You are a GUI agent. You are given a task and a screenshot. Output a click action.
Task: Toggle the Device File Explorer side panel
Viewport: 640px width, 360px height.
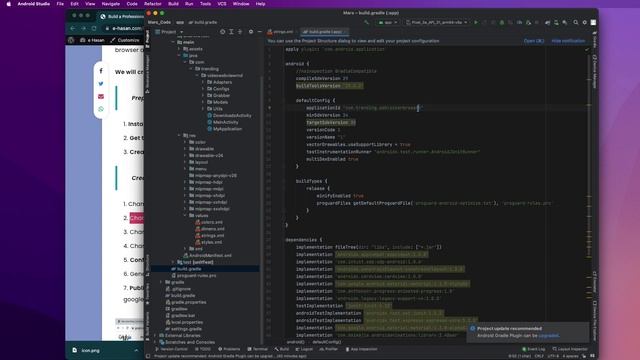(595, 320)
